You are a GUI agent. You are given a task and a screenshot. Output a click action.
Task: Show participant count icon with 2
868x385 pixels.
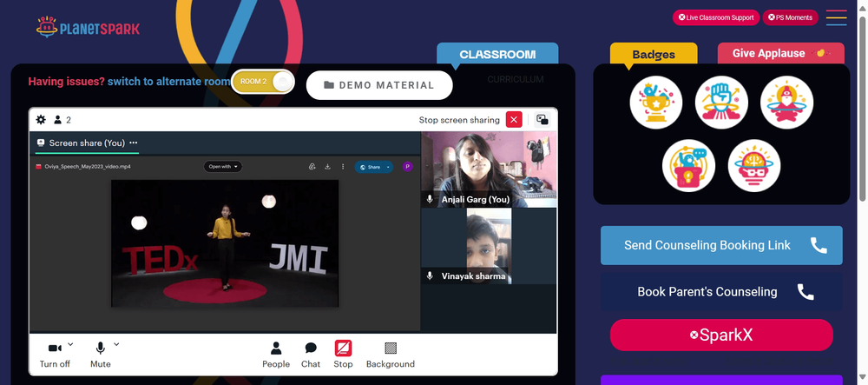click(62, 120)
